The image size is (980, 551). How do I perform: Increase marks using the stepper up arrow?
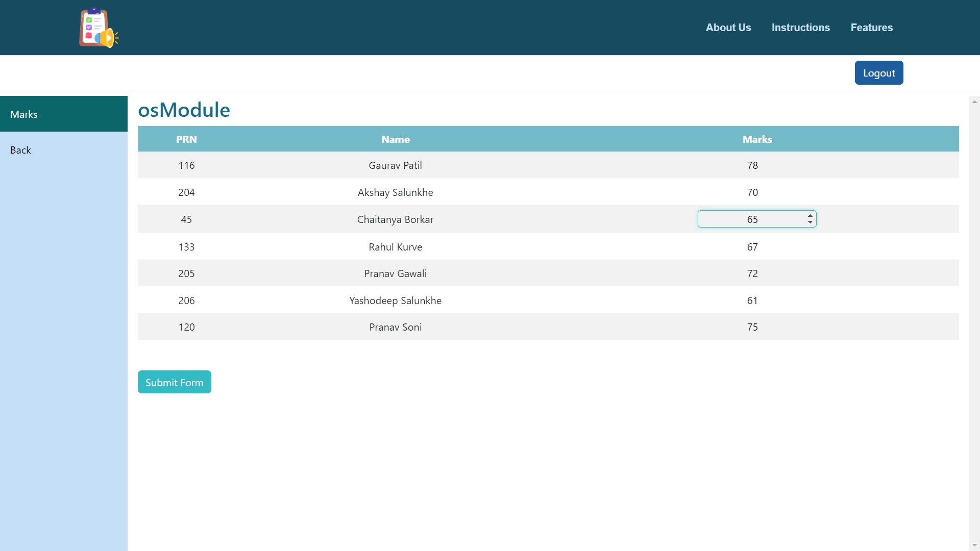point(810,216)
